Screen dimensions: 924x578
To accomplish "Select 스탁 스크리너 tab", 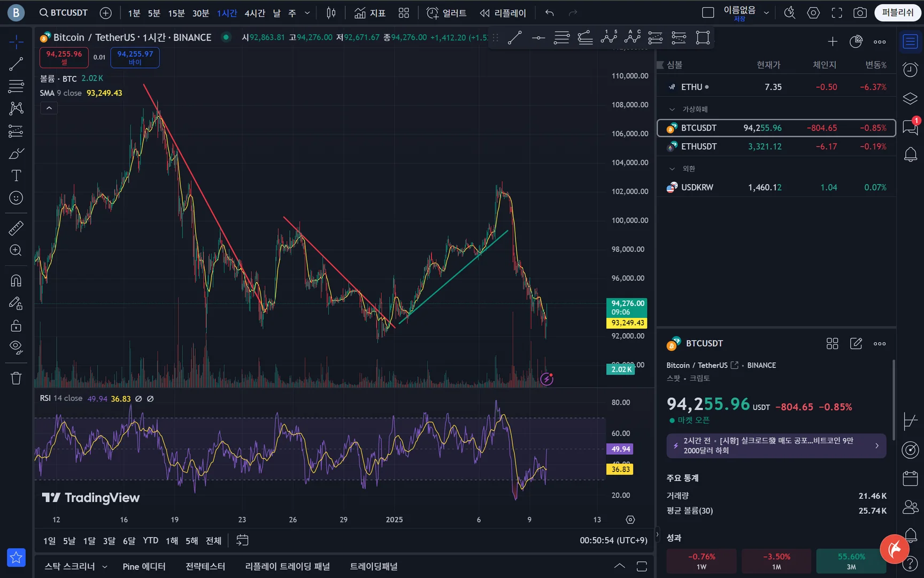I will point(70,567).
